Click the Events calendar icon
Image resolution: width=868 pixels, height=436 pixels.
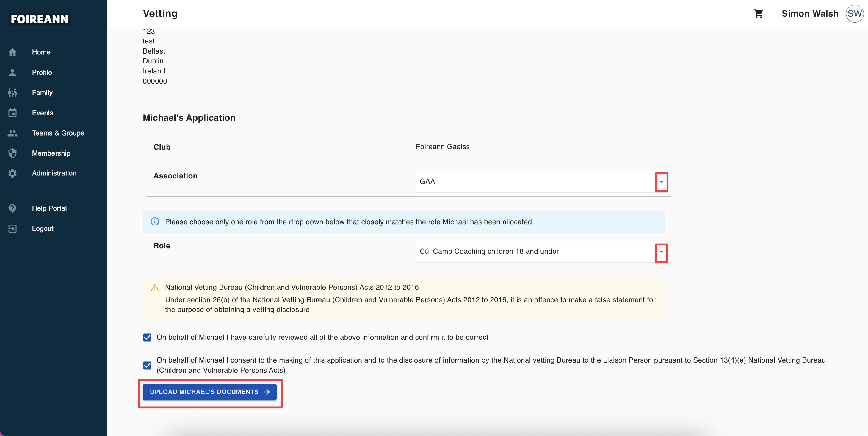click(x=12, y=113)
